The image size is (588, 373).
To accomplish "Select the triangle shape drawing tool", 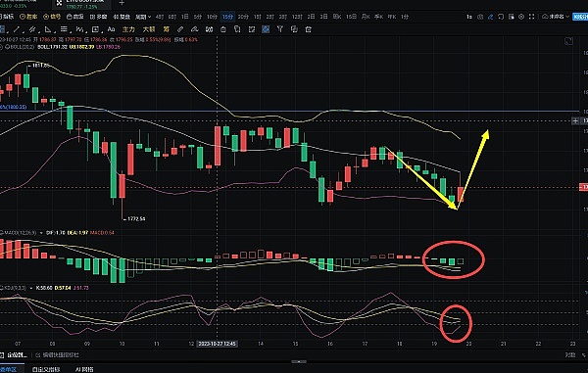I will coord(48,29).
